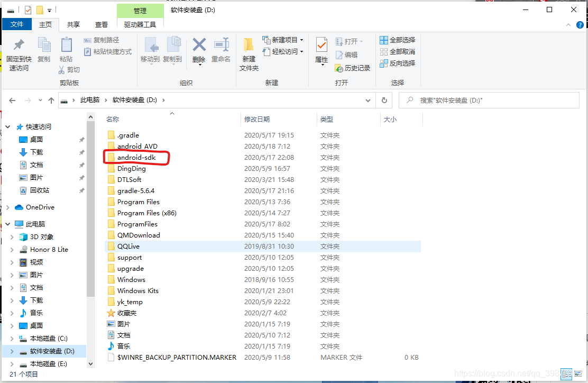Click the Copy path option
This screenshot has width=588, height=383.
click(x=101, y=40)
